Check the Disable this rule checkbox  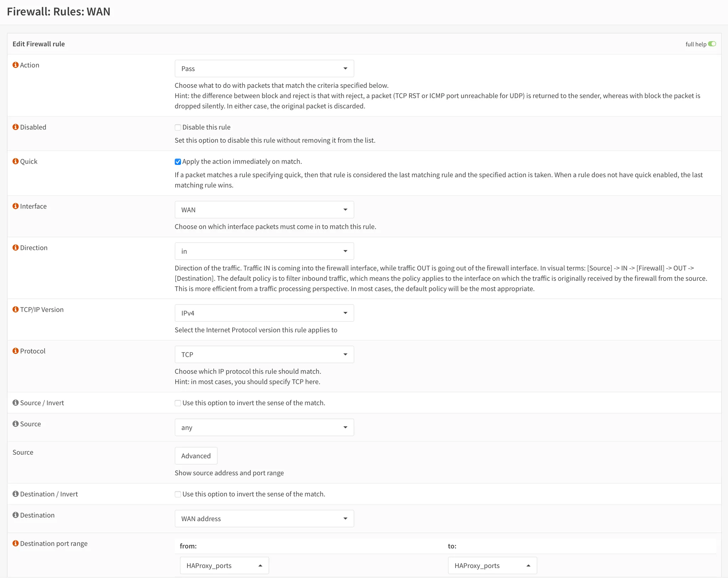click(178, 128)
